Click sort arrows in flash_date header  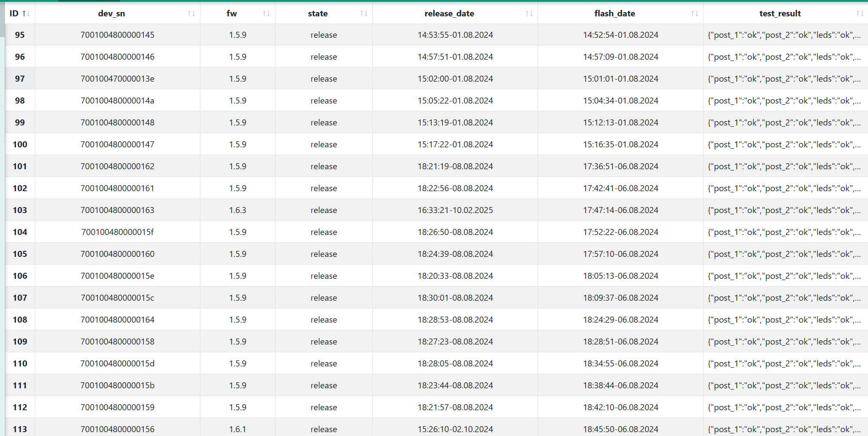[x=695, y=14]
